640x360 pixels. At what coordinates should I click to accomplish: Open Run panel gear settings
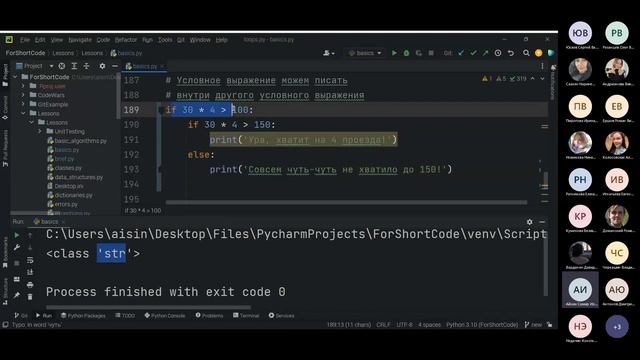click(x=529, y=222)
